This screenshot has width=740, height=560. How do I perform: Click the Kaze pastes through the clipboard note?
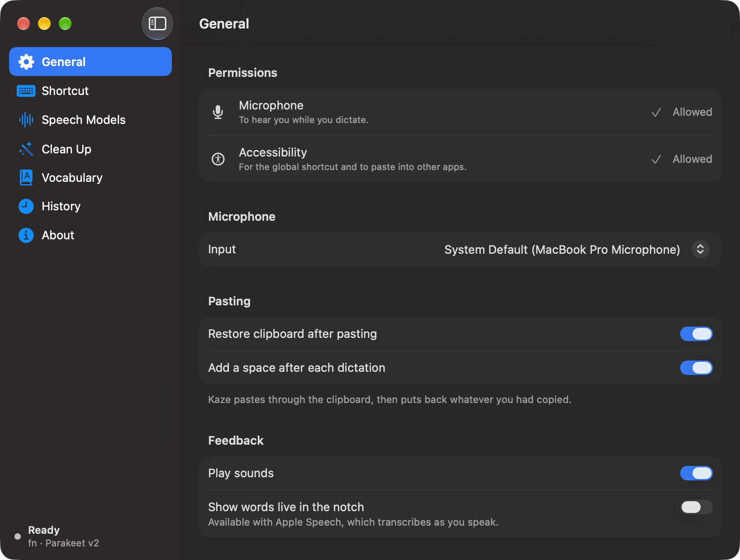pyautogui.click(x=390, y=399)
